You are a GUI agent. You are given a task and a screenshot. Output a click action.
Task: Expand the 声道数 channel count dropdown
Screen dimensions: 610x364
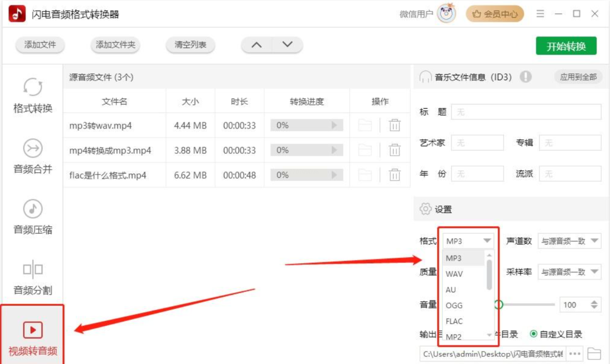pos(570,241)
